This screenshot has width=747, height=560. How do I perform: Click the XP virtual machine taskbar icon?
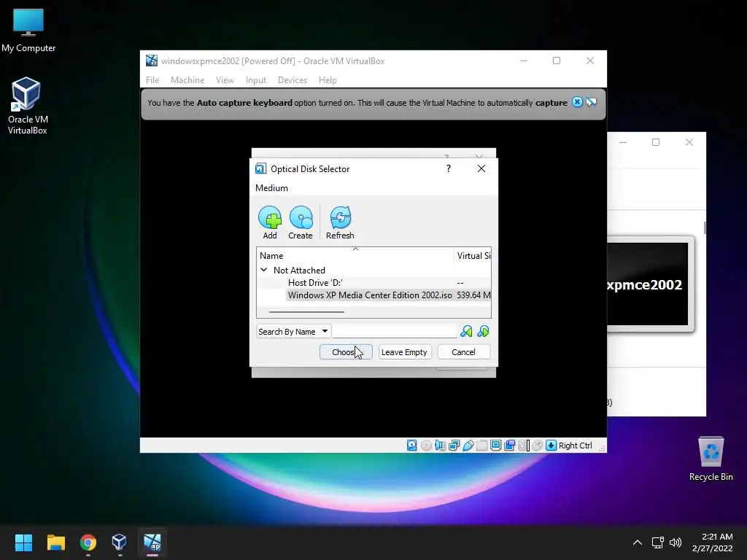tap(152, 542)
